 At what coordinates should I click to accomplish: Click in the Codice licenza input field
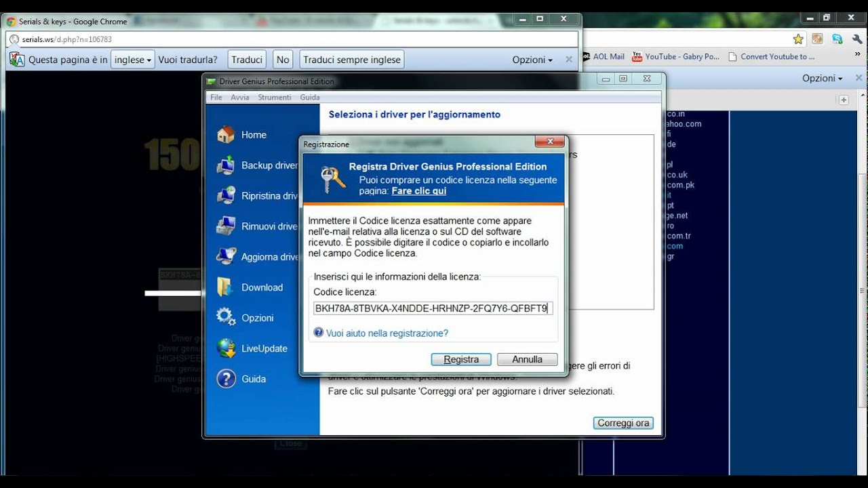433,308
